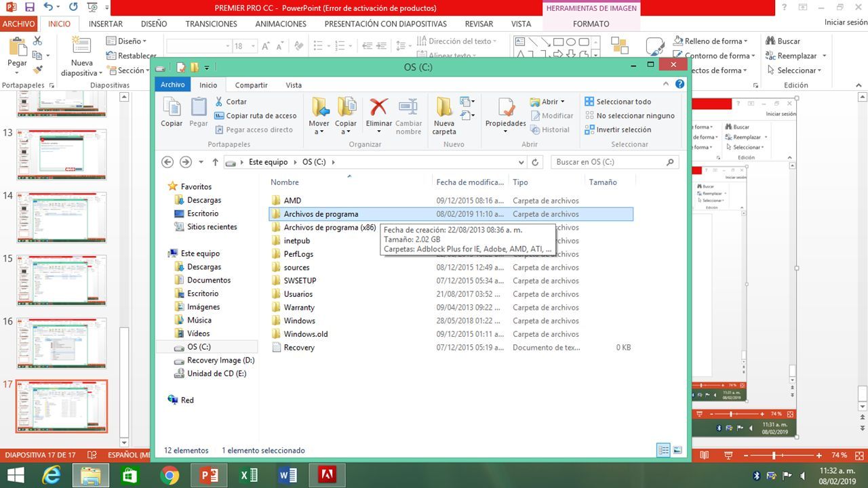Viewport: 868px width, 488px height.
Task: Go up one level with the up arrow
Action: (x=216, y=162)
